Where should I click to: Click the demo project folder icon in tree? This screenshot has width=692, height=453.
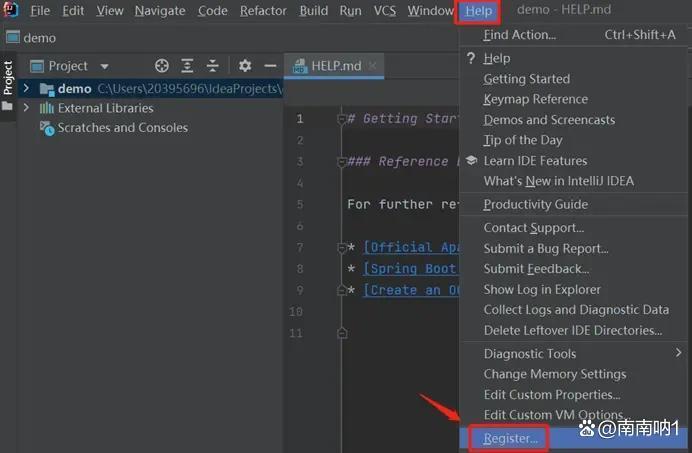pos(47,89)
